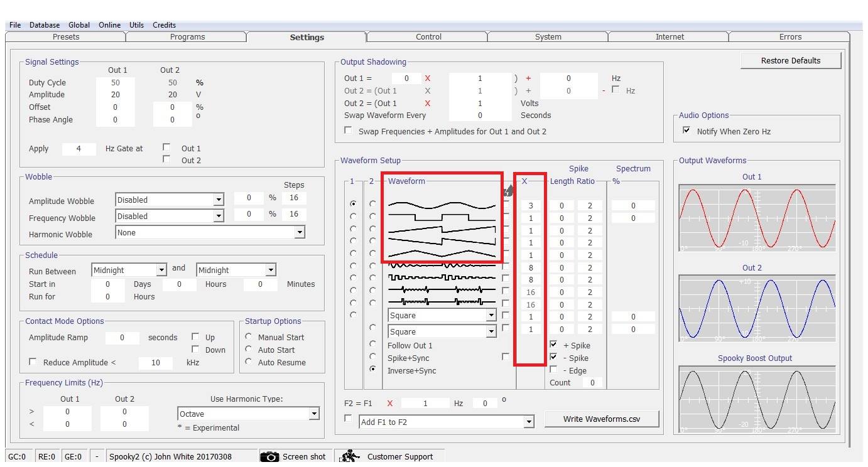Open the Octave harmonic type dropdown
The height and width of the screenshot is (467, 868).
[313, 414]
